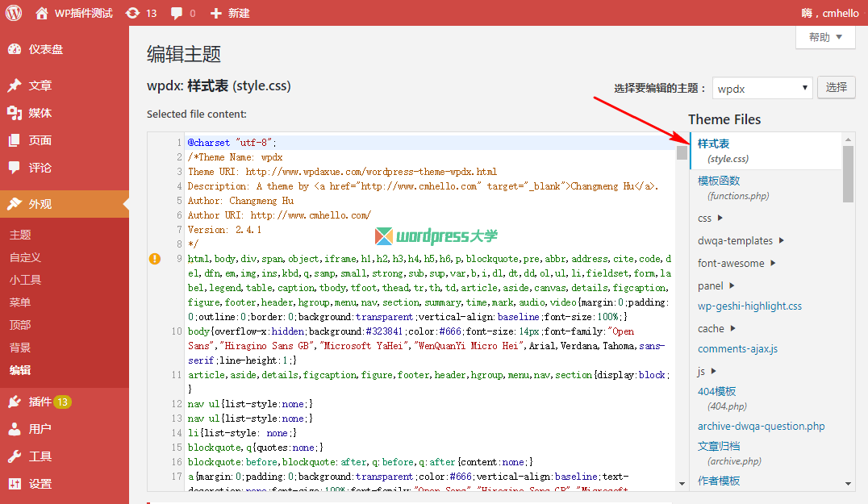The width and height of the screenshot is (868, 504).
Task: Click the "Theme Files" heading
Action: [724, 119]
